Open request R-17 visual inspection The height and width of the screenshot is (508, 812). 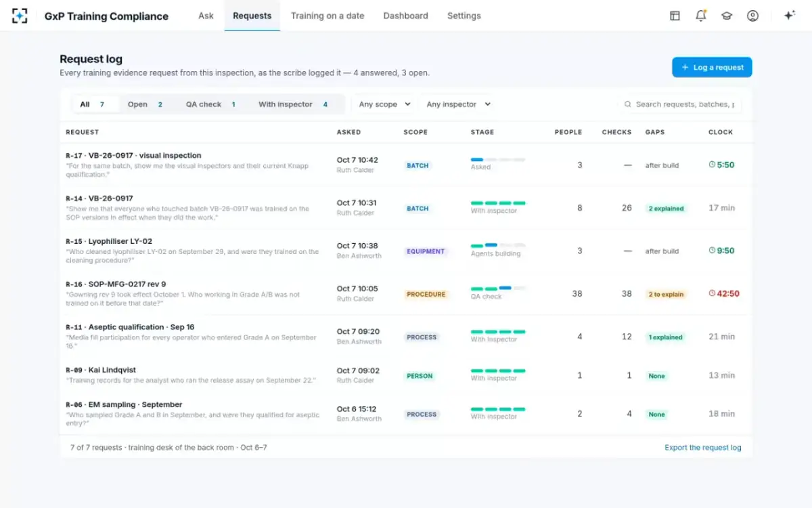(x=133, y=155)
